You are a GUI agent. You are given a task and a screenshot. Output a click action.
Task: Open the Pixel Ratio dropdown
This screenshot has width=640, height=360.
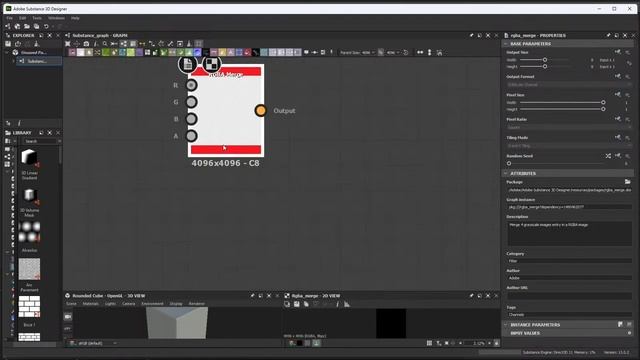[569, 127]
